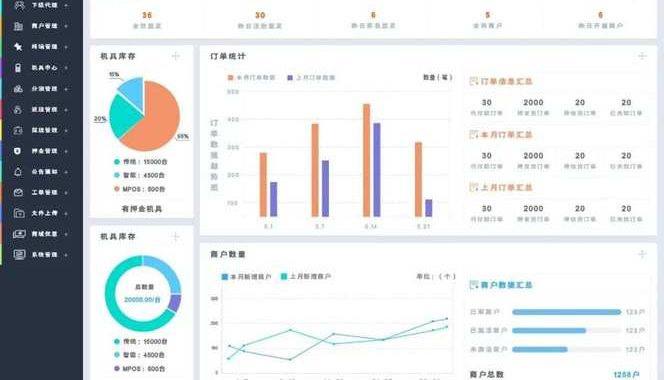Click the 本月订单汇总 heading link
The height and width of the screenshot is (380, 664).
tap(506, 135)
